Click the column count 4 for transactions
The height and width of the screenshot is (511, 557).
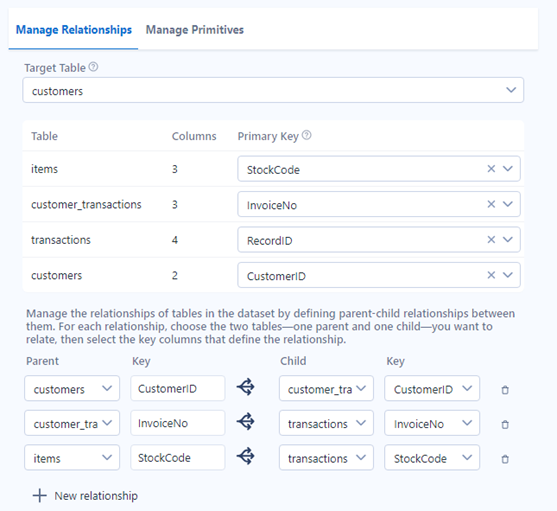point(175,240)
